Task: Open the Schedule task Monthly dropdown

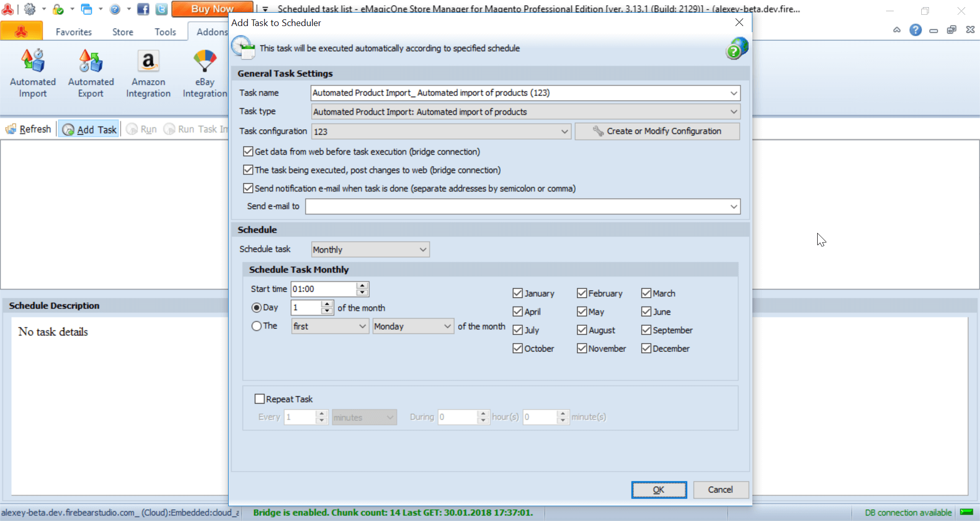Action: click(371, 249)
